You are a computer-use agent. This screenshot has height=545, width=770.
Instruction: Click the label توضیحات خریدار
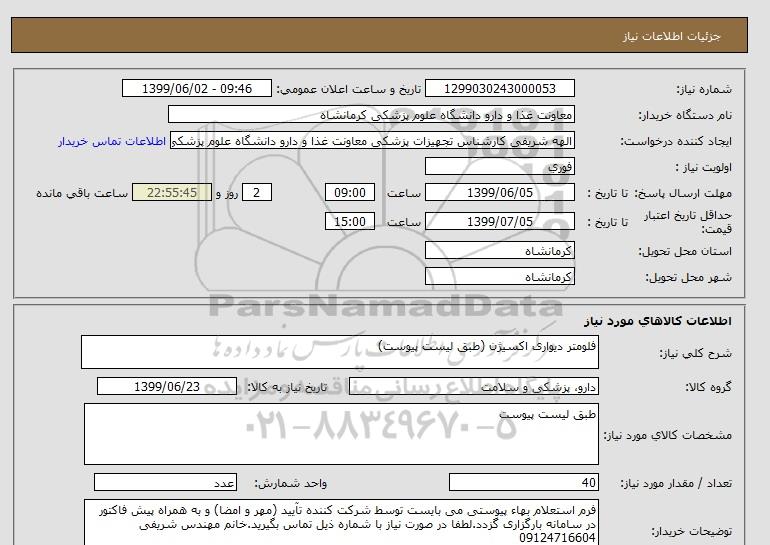pos(691,531)
